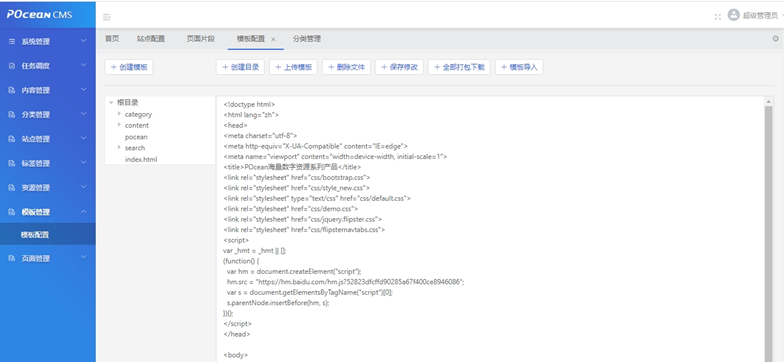784x362 pixels.
Task: Select the search folder in tree
Action: (134, 148)
